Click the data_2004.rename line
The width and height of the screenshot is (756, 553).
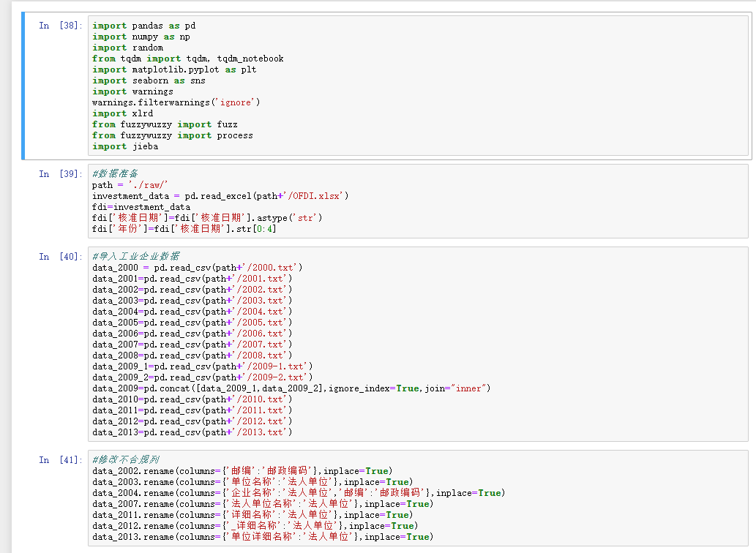point(297,493)
